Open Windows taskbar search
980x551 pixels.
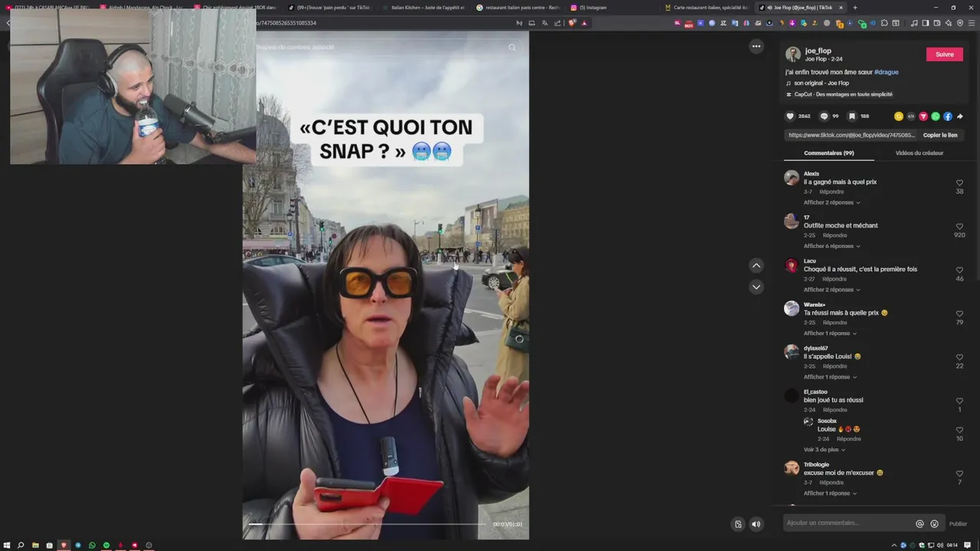[x=21, y=545]
